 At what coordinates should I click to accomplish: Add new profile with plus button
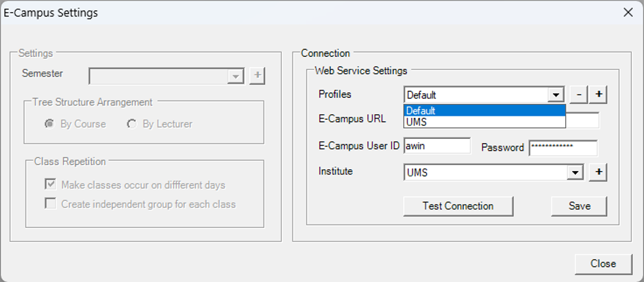(x=598, y=95)
